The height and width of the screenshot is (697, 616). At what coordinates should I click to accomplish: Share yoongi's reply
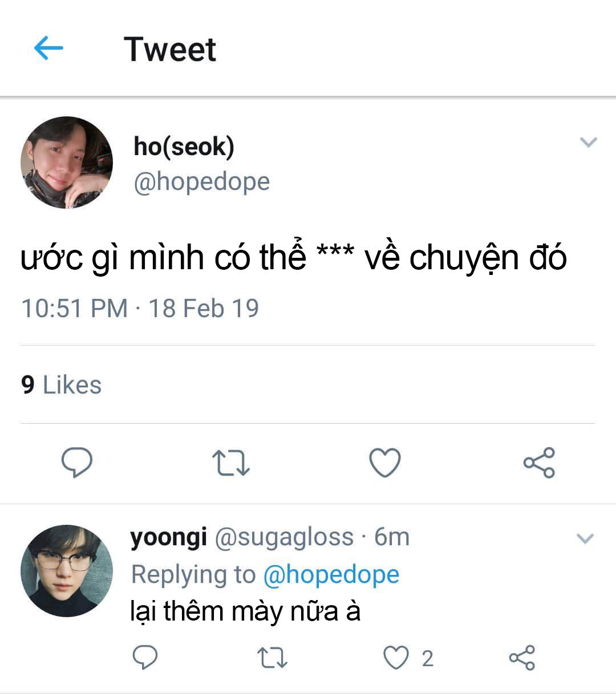(x=522, y=658)
